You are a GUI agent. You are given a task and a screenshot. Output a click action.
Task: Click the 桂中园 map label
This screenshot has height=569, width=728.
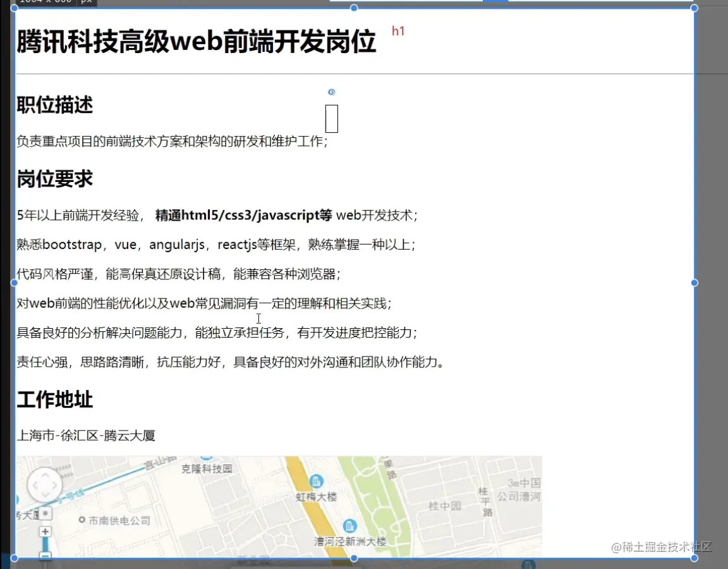pyautogui.click(x=445, y=506)
